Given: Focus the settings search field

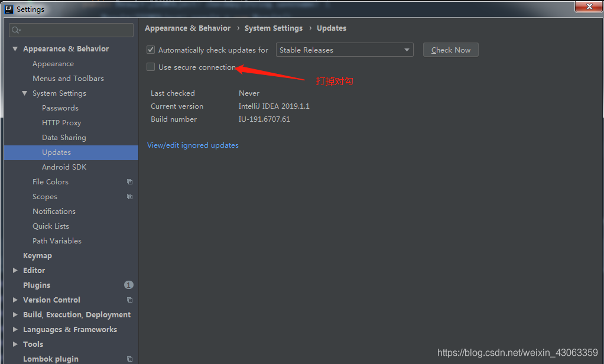Looking at the screenshot, I should point(72,30).
